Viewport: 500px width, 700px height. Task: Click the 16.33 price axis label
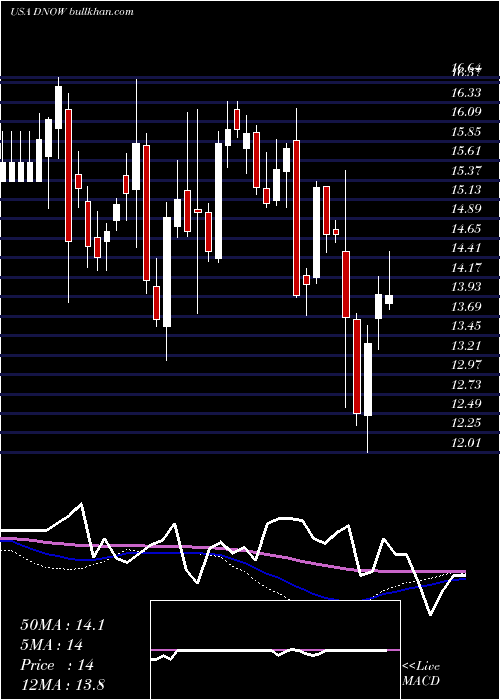[467, 92]
